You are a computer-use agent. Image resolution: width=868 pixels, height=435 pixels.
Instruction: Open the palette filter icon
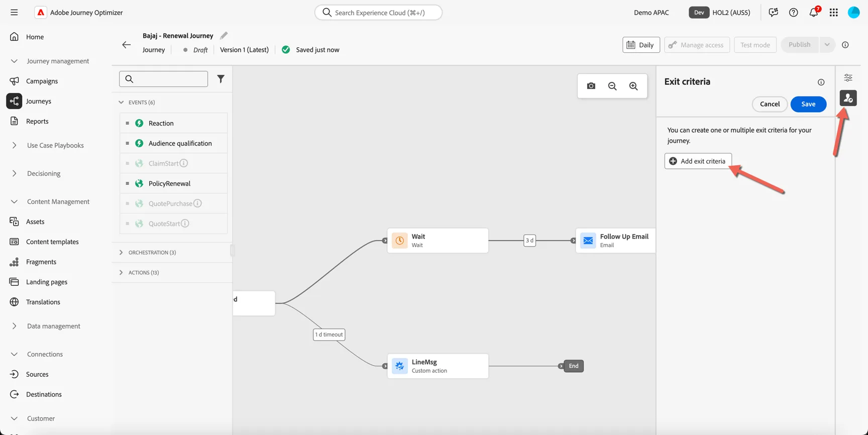click(x=221, y=79)
